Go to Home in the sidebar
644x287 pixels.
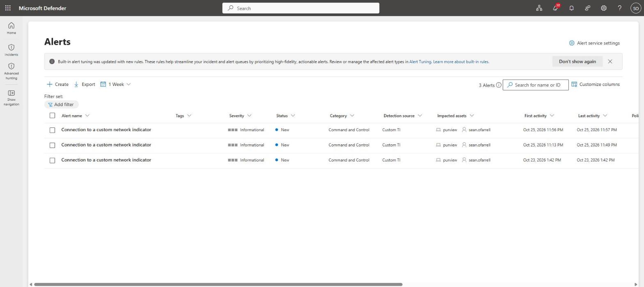point(11,28)
